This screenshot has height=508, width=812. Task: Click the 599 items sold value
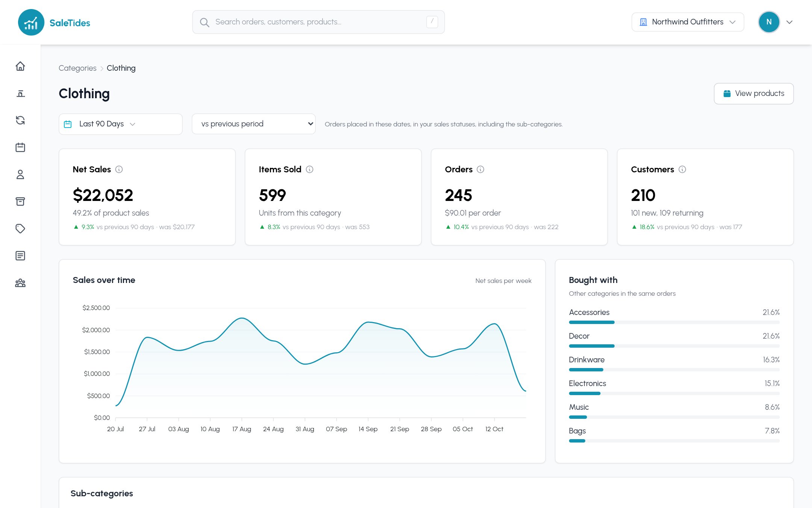[272, 195]
